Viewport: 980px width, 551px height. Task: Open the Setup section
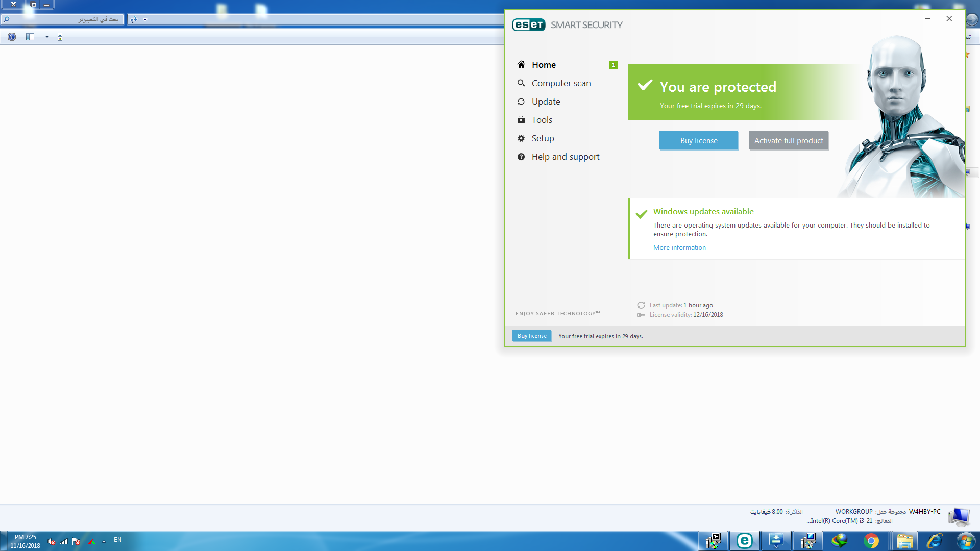[543, 138]
